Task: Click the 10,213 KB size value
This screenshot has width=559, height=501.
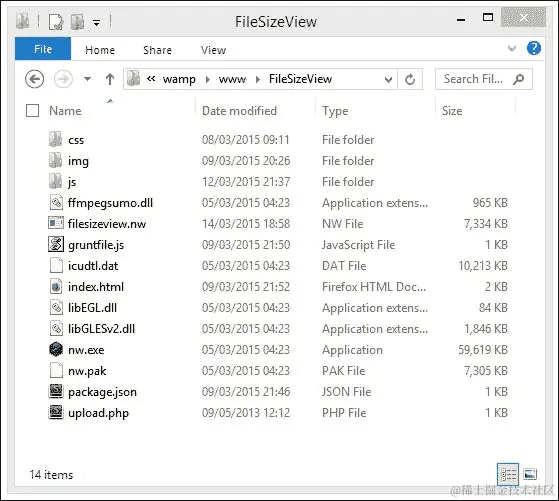Action: pos(483,266)
